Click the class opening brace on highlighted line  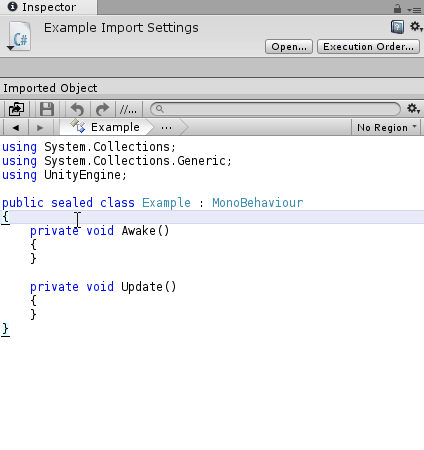tap(6, 217)
